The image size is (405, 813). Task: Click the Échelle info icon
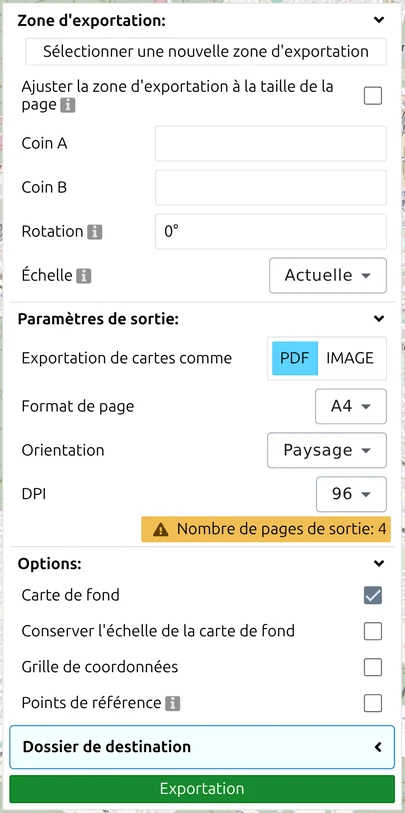(83, 276)
